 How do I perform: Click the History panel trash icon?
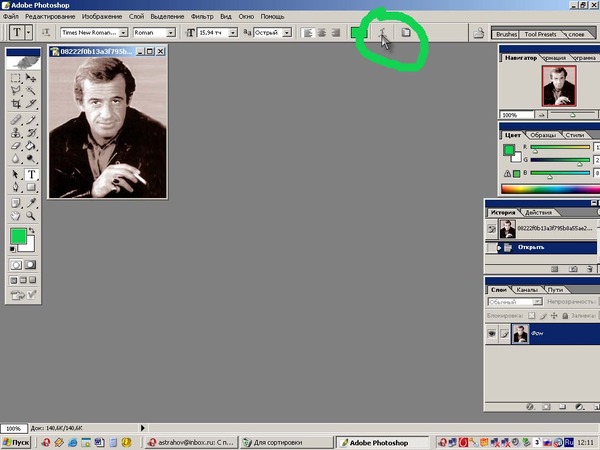click(590, 269)
